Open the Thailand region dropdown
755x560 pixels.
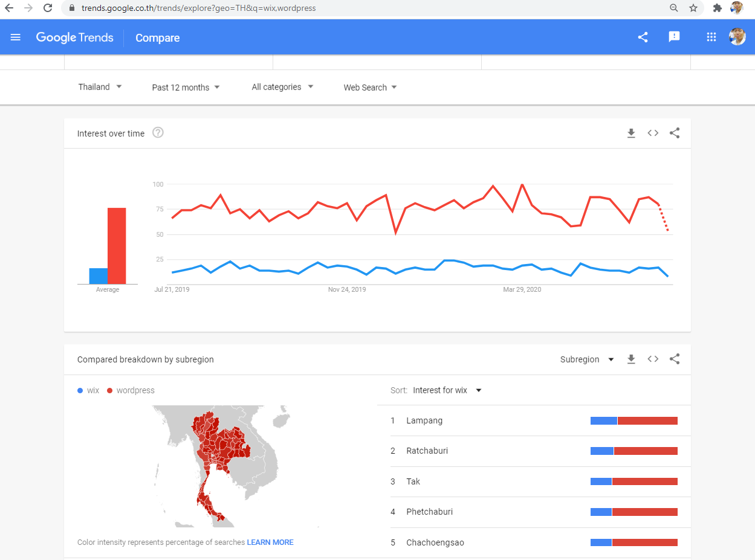100,87
